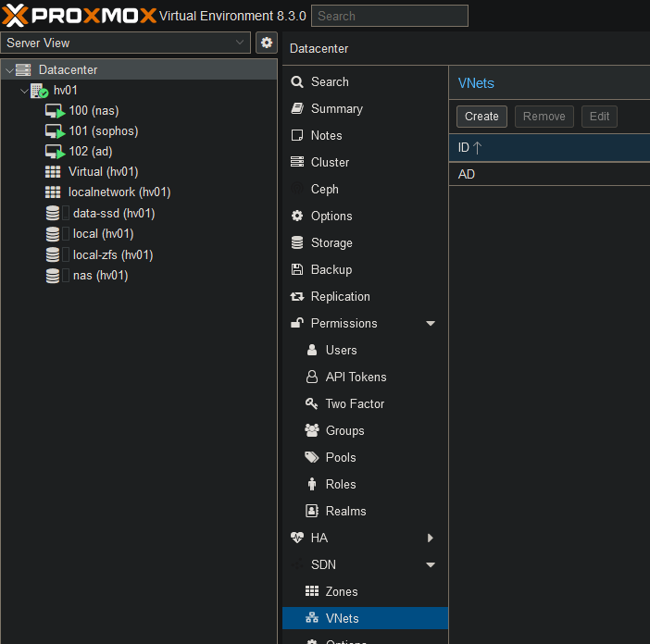Viewport: 650px width, 644px height.
Task: Open the Storage menu item
Action: point(331,242)
